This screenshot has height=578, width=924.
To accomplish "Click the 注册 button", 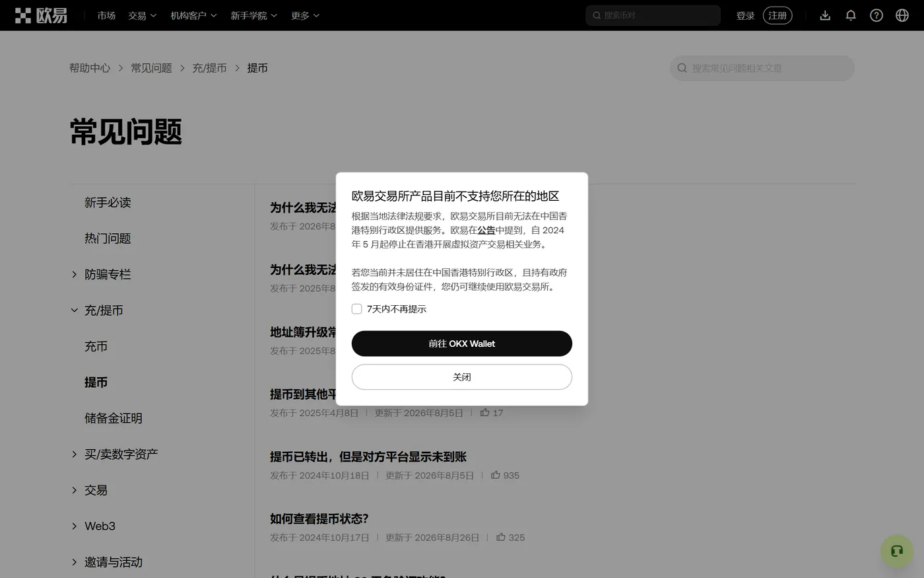I will pos(777,15).
